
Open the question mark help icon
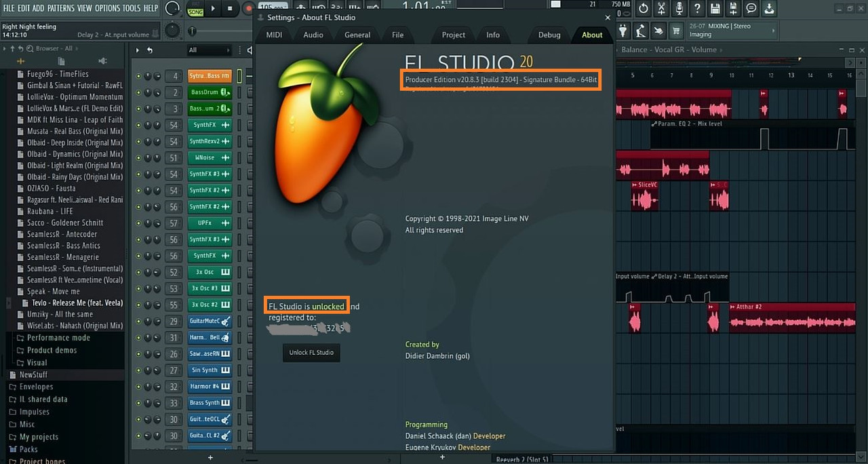coord(697,8)
